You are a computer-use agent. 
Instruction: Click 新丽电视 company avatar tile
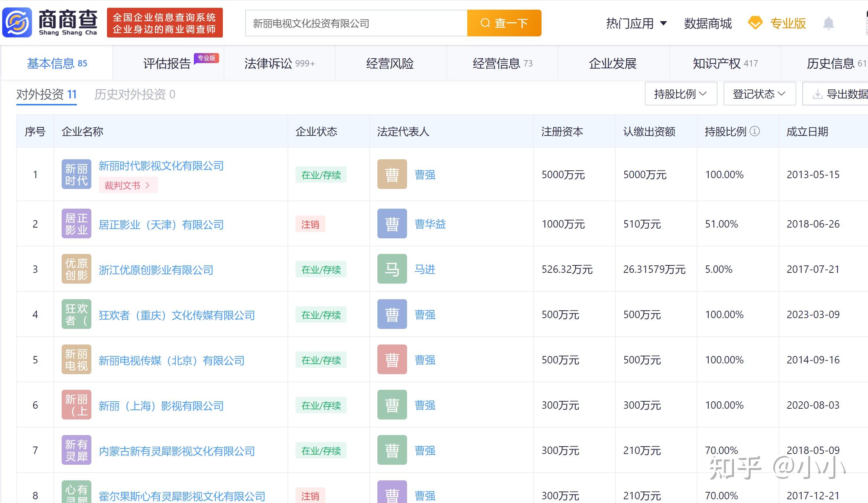pyautogui.click(x=77, y=359)
